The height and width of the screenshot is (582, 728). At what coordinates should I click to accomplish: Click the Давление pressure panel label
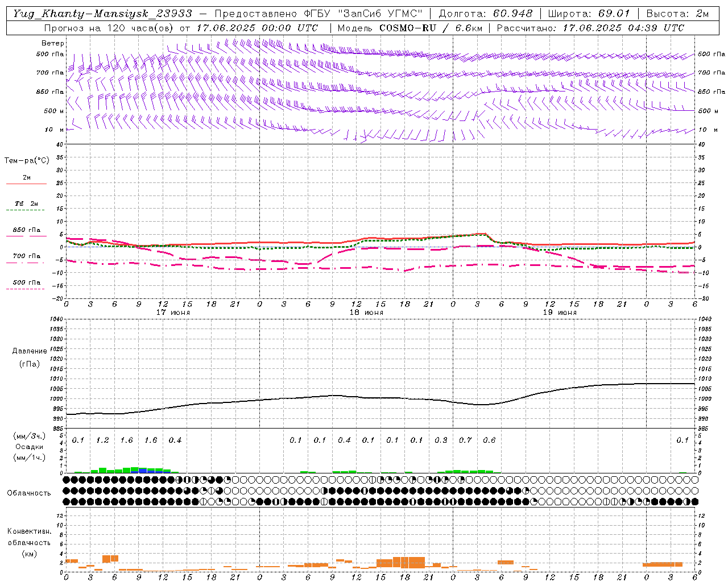[x=30, y=351]
